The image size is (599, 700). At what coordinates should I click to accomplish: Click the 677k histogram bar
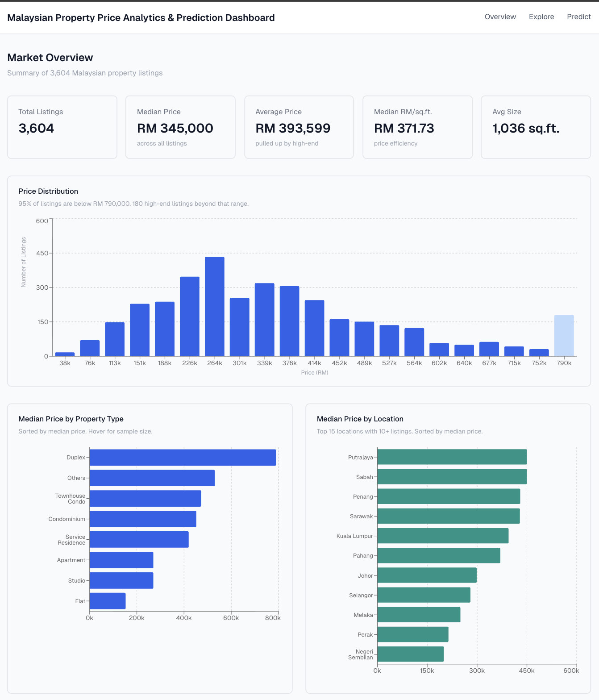click(x=489, y=349)
